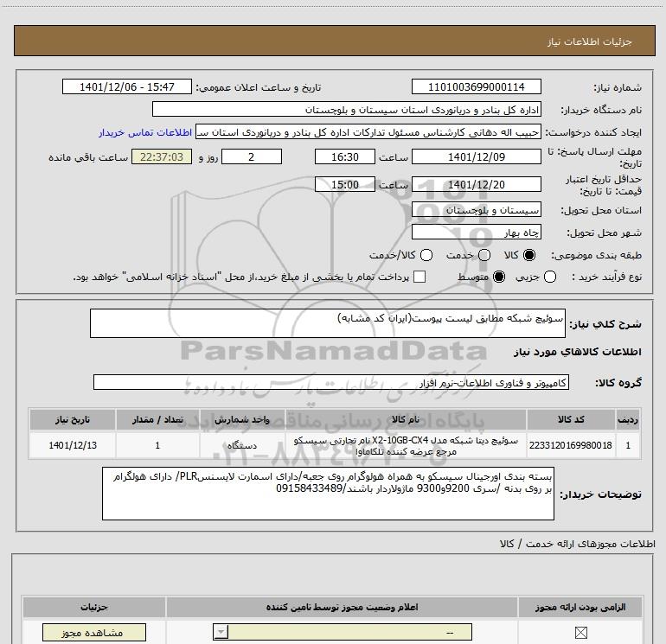Select the کالا radio button

(x=529, y=255)
